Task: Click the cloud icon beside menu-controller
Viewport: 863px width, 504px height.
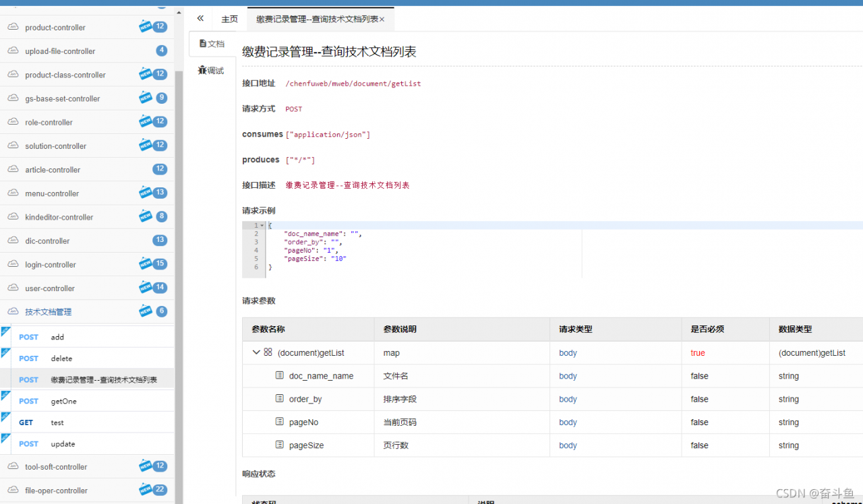Action: pos(13,193)
